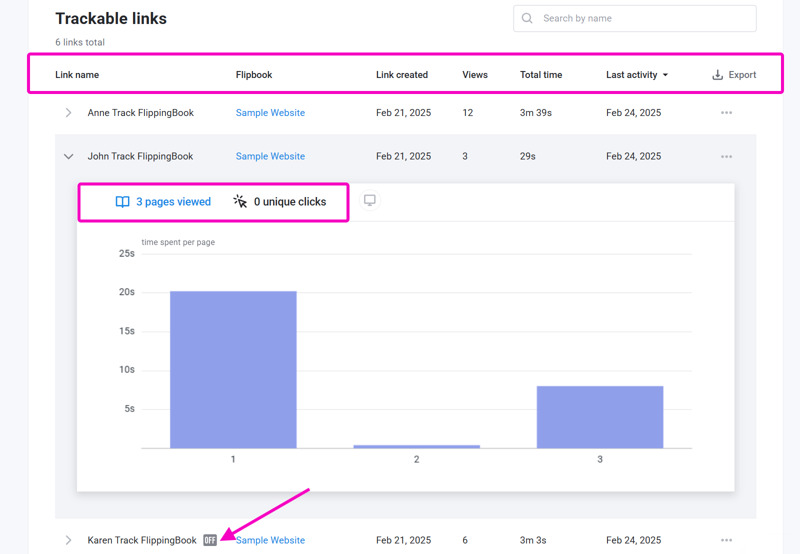Click the devices monitor icon tab
800x554 pixels.
[x=370, y=201]
